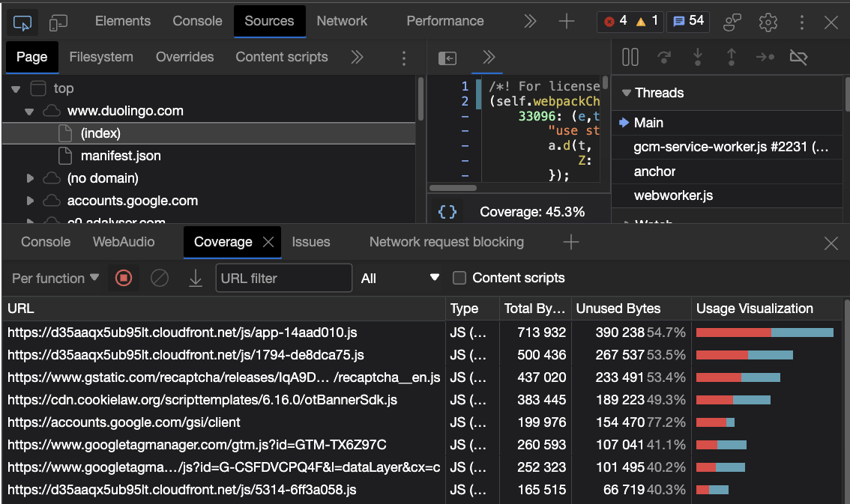Show more DevTools tabs chevron
Image resolution: width=850 pixels, height=504 pixels.
pos(530,21)
